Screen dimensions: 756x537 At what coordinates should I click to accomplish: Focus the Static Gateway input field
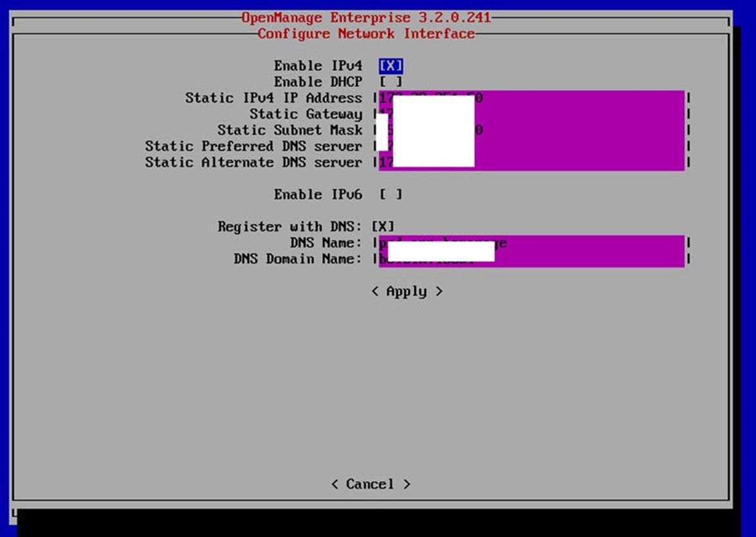[x=531, y=114]
